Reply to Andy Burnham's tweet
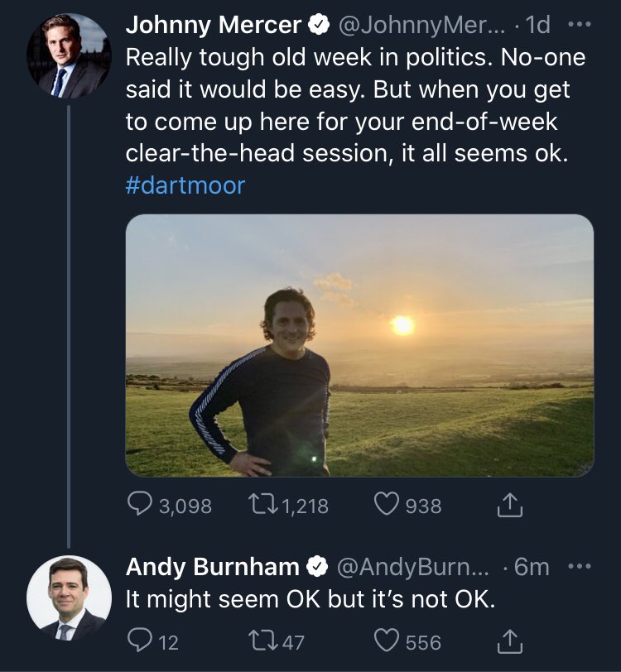The image size is (621, 672). [x=137, y=641]
